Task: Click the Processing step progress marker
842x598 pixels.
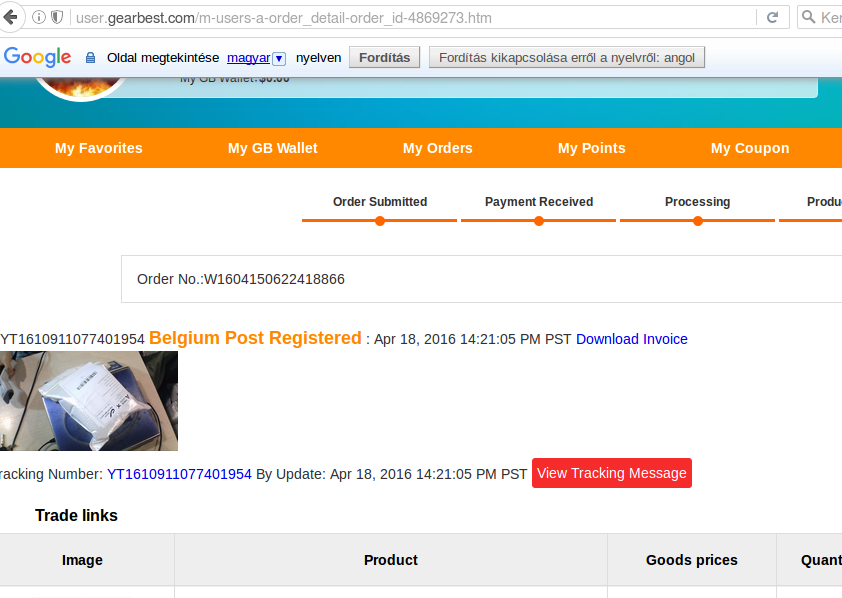Action: (697, 221)
